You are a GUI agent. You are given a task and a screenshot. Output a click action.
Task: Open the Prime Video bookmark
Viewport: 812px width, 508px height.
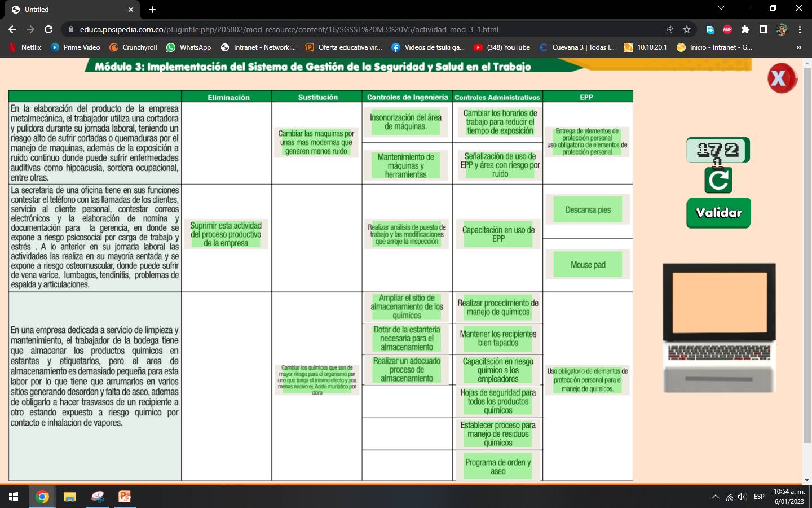coord(76,47)
